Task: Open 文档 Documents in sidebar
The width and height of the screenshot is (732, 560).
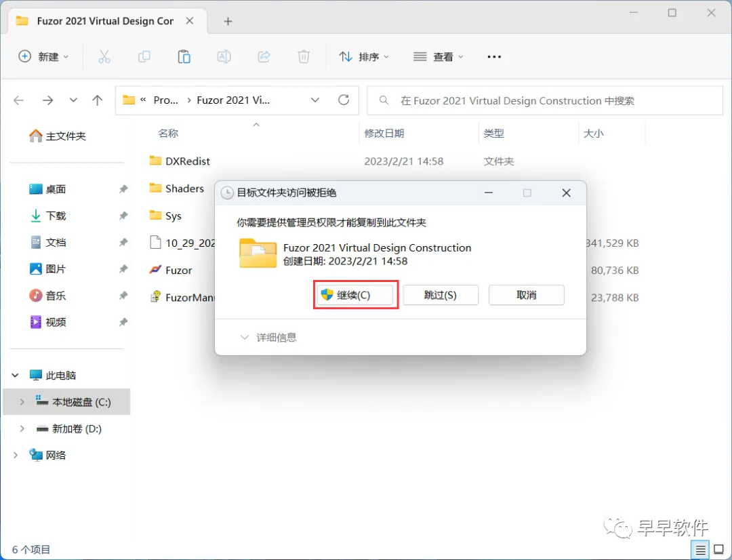Action: 47,243
